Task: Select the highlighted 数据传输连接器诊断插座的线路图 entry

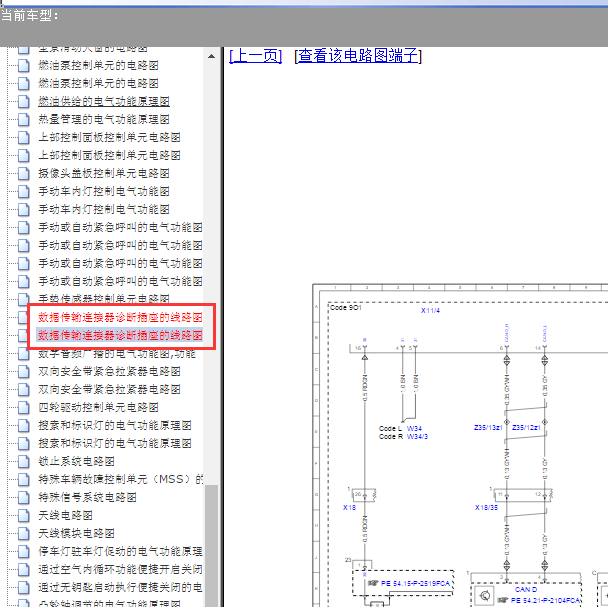Action: pyautogui.click(x=120, y=335)
